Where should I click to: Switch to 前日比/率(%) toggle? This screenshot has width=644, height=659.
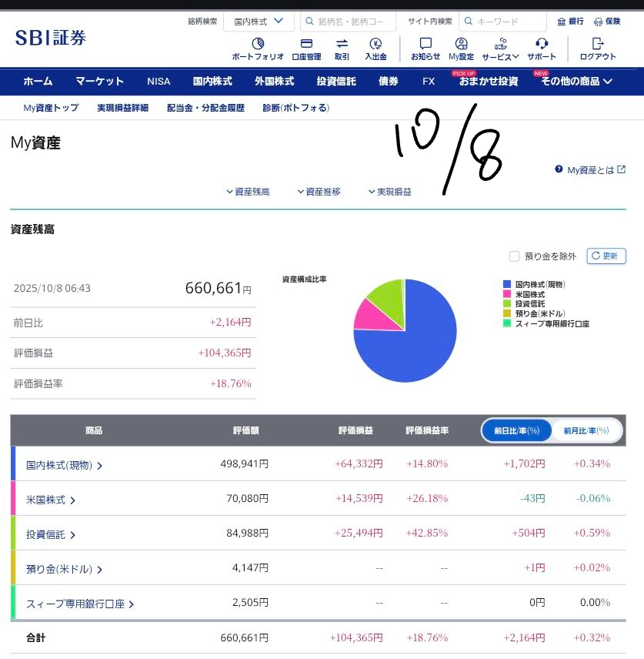(517, 430)
